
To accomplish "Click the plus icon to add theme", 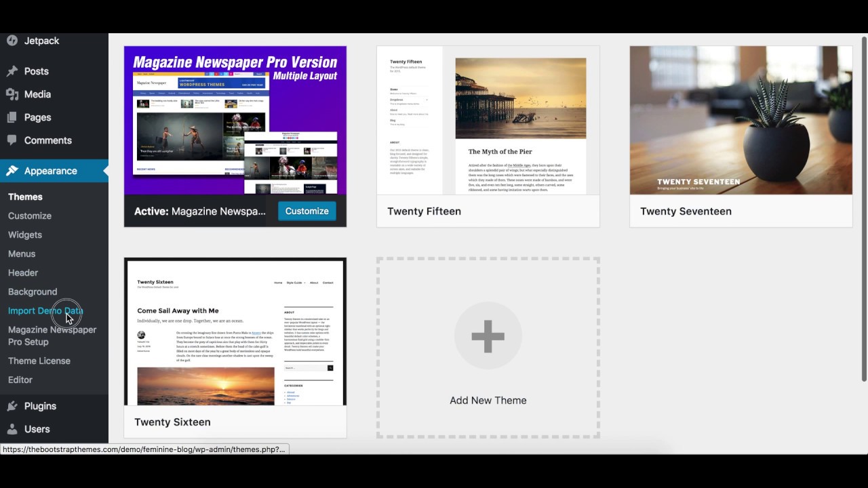I will tap(488, 336).
